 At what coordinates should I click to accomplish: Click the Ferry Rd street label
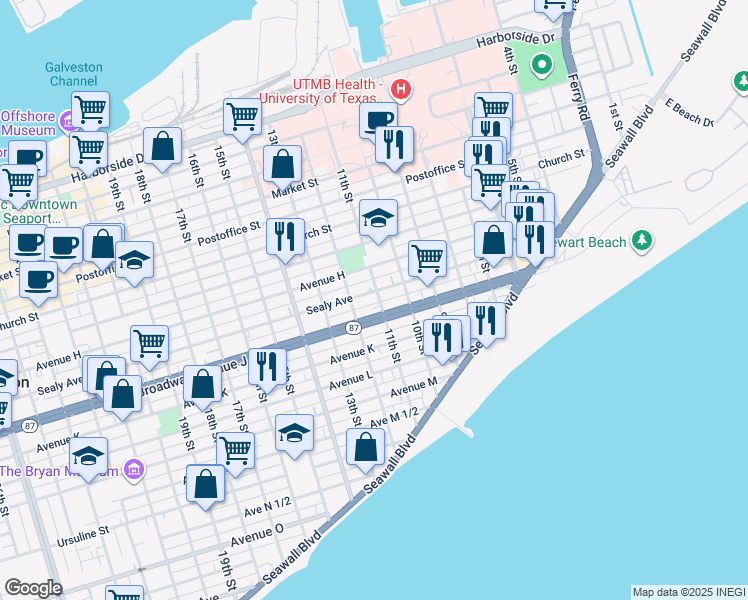[578, 98]
